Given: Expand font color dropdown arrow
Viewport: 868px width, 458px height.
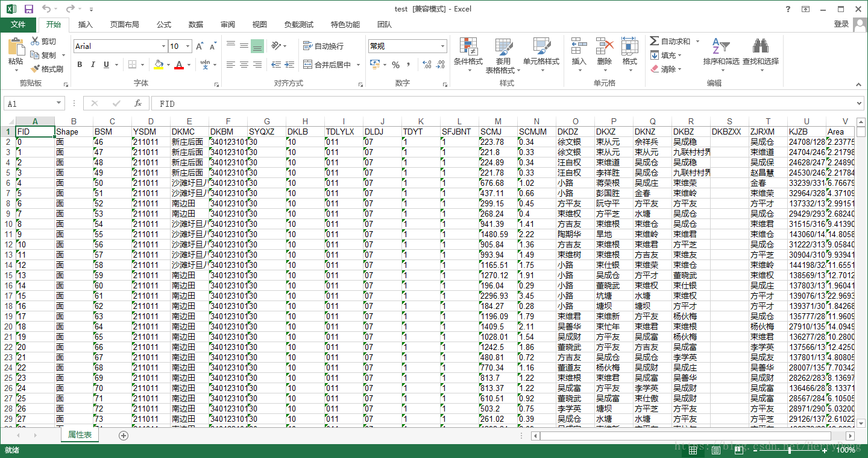Looking at the screenshot, I should point(189,65).
